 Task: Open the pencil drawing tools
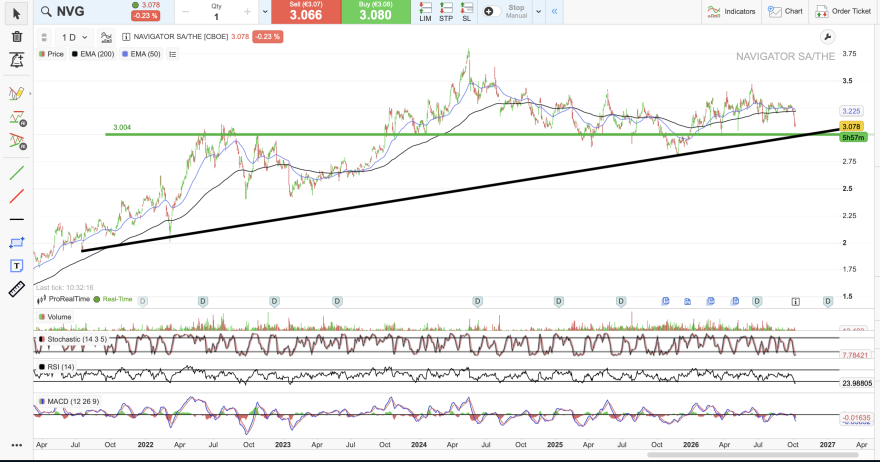click(16, 93)
